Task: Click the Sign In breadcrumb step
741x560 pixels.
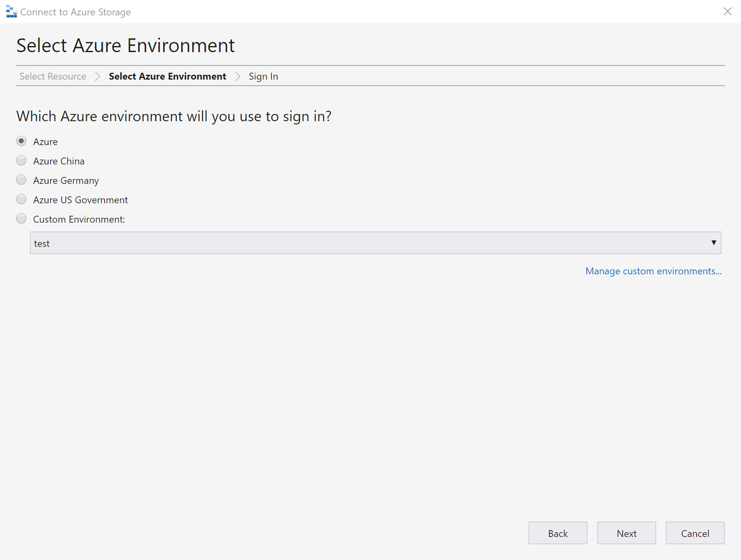Action: click(x=263, y=76)
